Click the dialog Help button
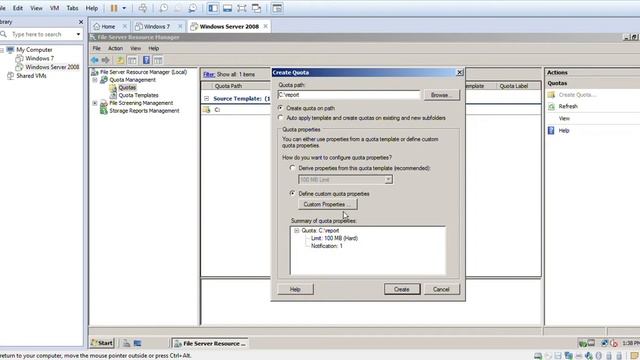 [x=296, y=289]
